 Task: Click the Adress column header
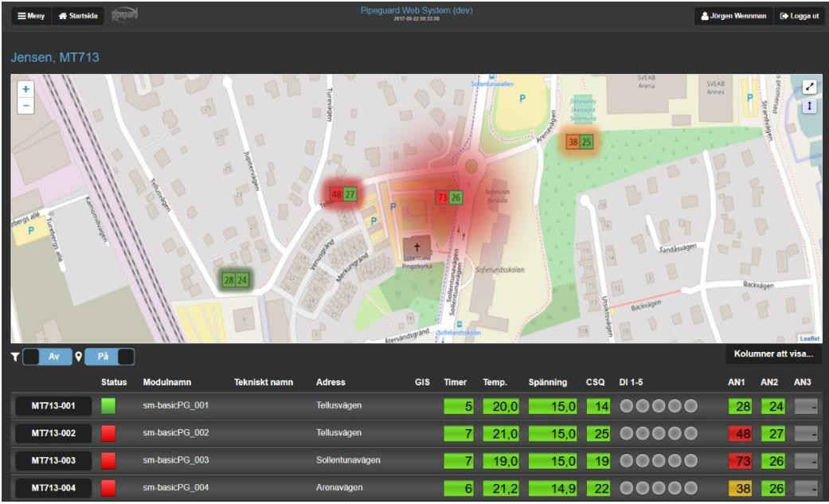tap(330, 382)
